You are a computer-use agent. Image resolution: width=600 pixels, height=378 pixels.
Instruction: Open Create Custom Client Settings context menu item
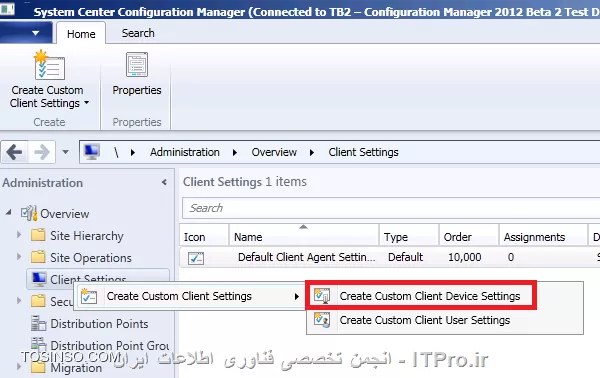pos(190,296)
